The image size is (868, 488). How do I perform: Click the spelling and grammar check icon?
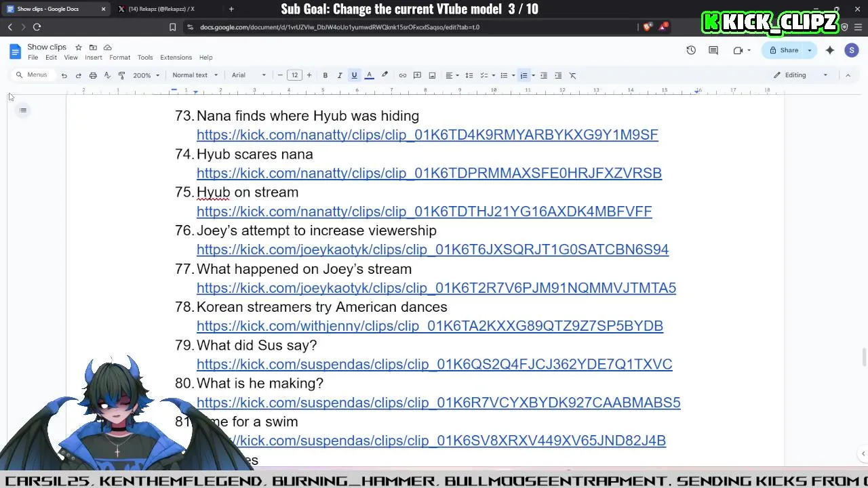pyautogui.click(x=107, y=75)
